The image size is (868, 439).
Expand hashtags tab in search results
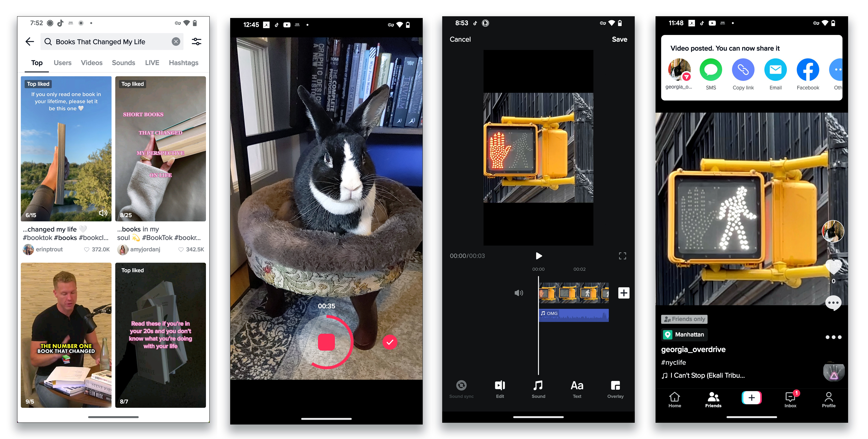coord(183,62)
